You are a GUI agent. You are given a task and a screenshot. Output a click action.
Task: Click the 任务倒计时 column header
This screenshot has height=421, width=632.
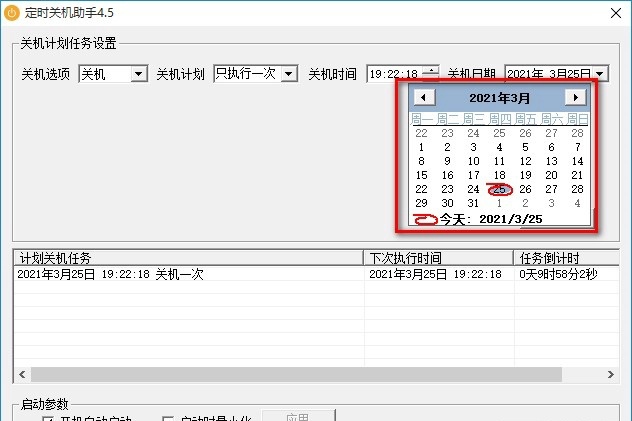pyautogui.click(x=566, y=258)
